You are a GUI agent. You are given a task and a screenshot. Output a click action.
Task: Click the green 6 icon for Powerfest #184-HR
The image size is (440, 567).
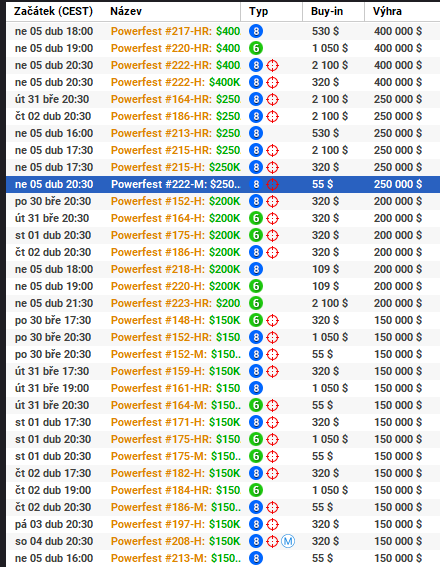256,490
